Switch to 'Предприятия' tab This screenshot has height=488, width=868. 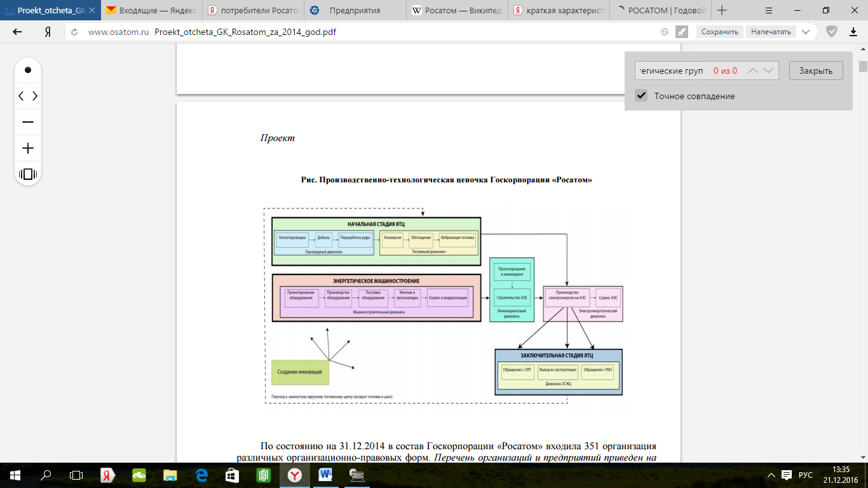(355, 10)
